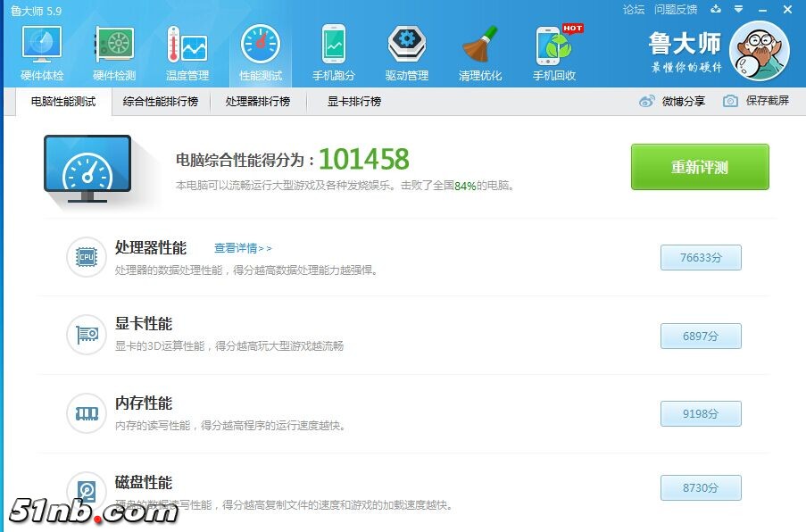806x532 pixels.
Task: Click 重新评测 to rerun benchmark
Action: click(x=699, y=167)
